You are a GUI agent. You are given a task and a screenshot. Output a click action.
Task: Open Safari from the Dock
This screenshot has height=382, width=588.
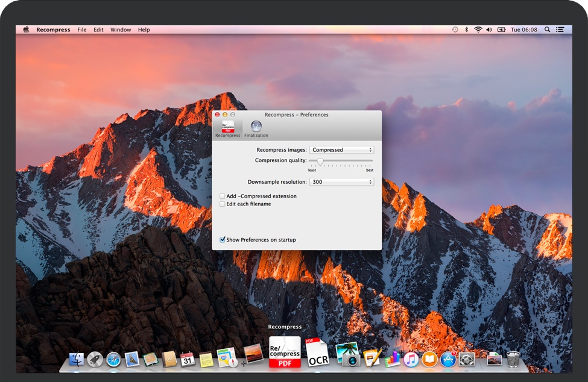113,360
